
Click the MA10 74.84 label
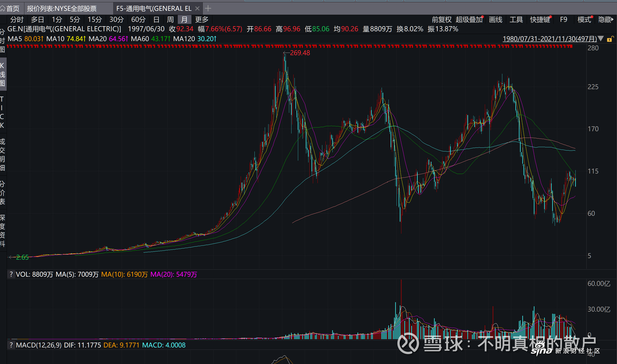[x=66, y=39]
